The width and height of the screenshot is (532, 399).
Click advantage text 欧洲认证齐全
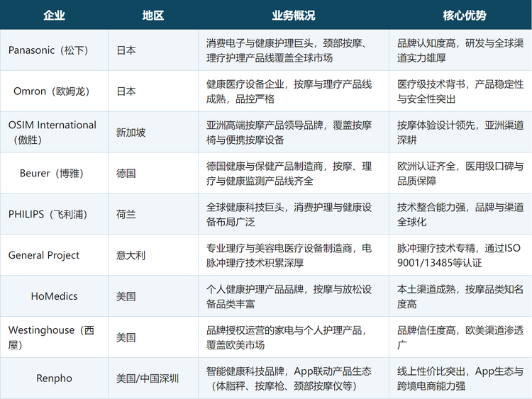coord(426,166)
